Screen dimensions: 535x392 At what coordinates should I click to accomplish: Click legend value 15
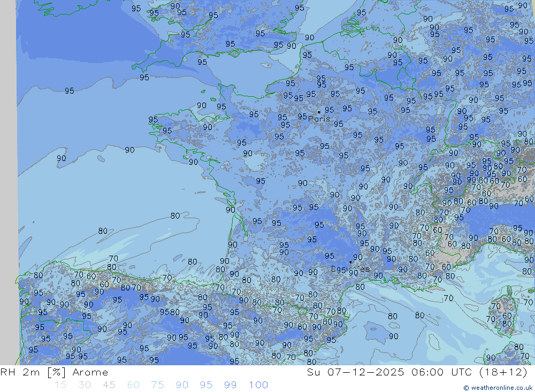[60, 385]
